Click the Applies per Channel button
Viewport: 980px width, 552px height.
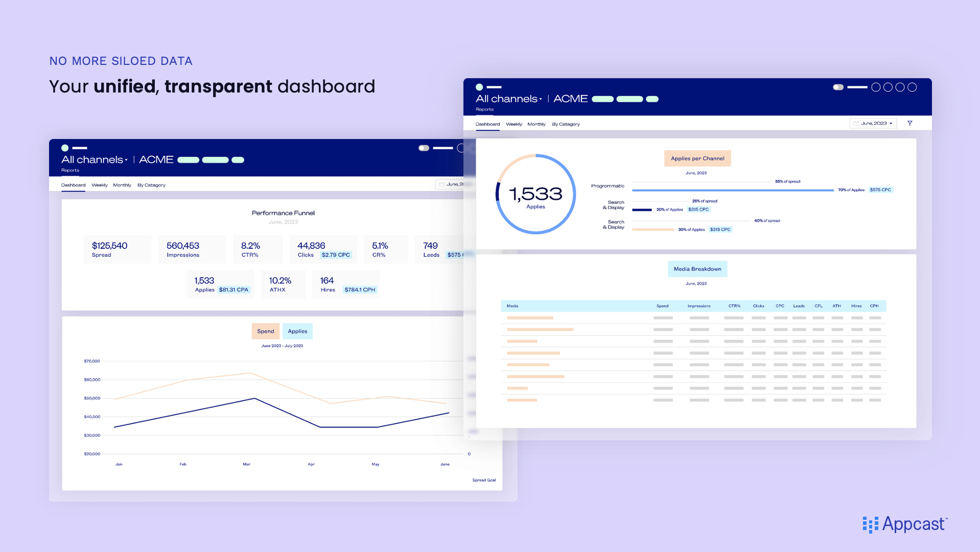pos(697,158)
